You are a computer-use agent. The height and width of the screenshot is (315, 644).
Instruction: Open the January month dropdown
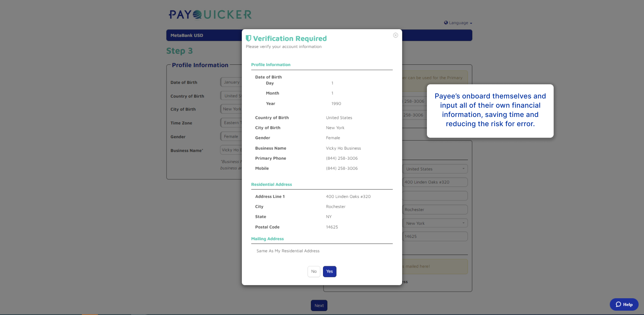(x=231, y=82)
